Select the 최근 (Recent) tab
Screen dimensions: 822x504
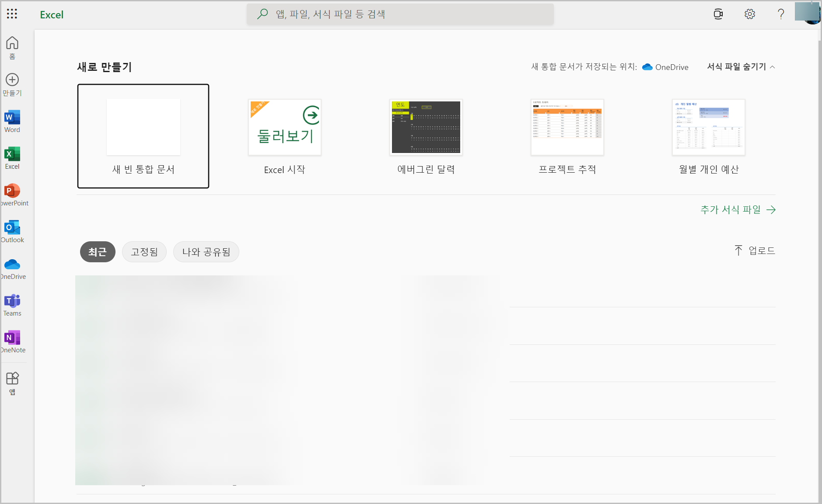point(98,252)
